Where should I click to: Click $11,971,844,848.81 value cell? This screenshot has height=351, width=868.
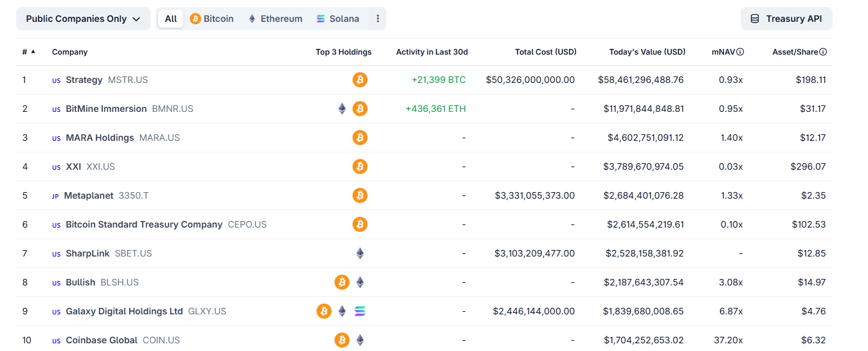[x=644, y=109]
